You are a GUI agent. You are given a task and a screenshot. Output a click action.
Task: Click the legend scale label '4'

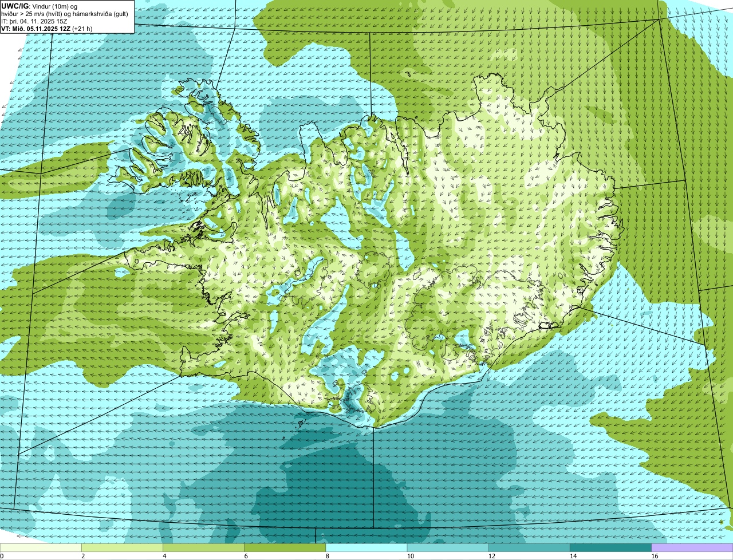click(164, 556)
